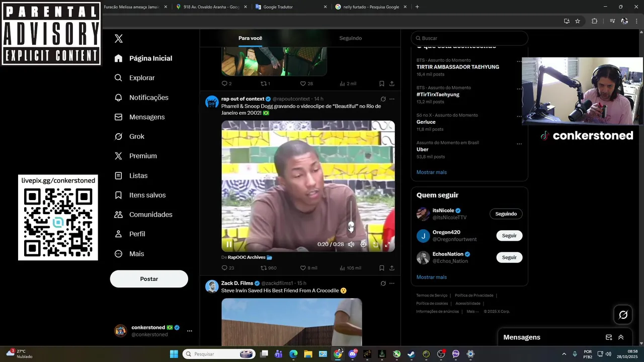
Task: Open Grok in the sidebar
Action: (130, 136)
